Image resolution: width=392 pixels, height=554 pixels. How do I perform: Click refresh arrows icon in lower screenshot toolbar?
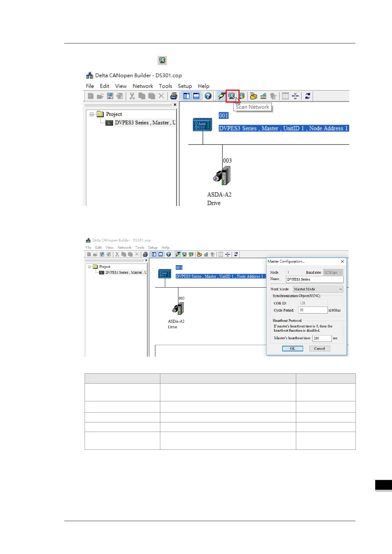(236, 254)
